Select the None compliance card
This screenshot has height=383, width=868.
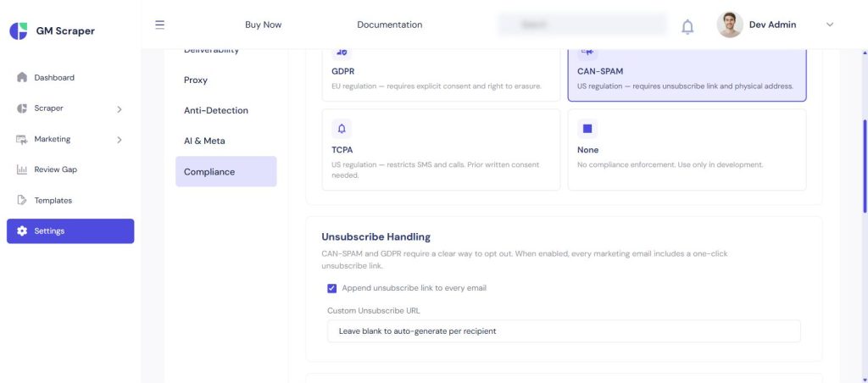[687, 149]
